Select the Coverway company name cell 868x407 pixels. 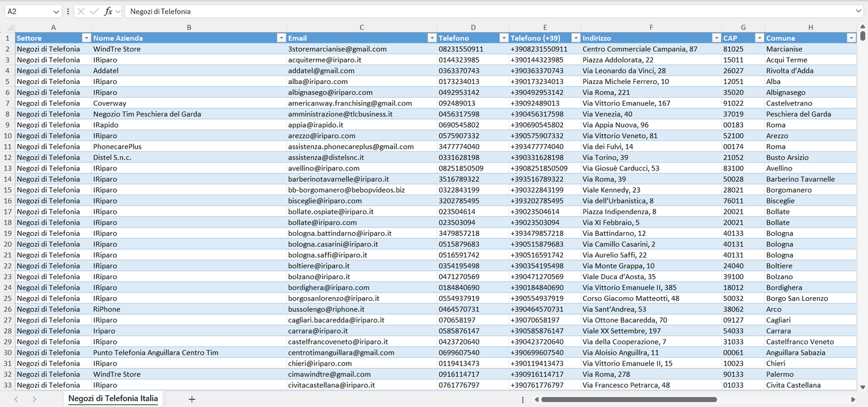click(189, 103)
